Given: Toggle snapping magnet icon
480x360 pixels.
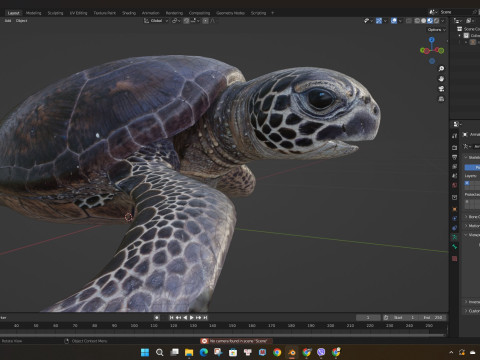Looking at the screenshot, I should (x=186, y=21).
